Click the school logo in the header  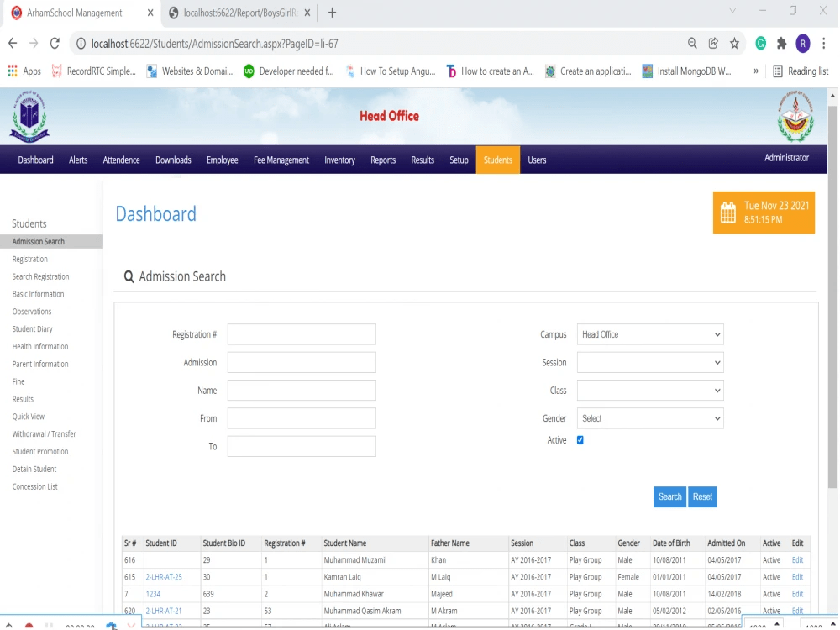tap(29, 116)
